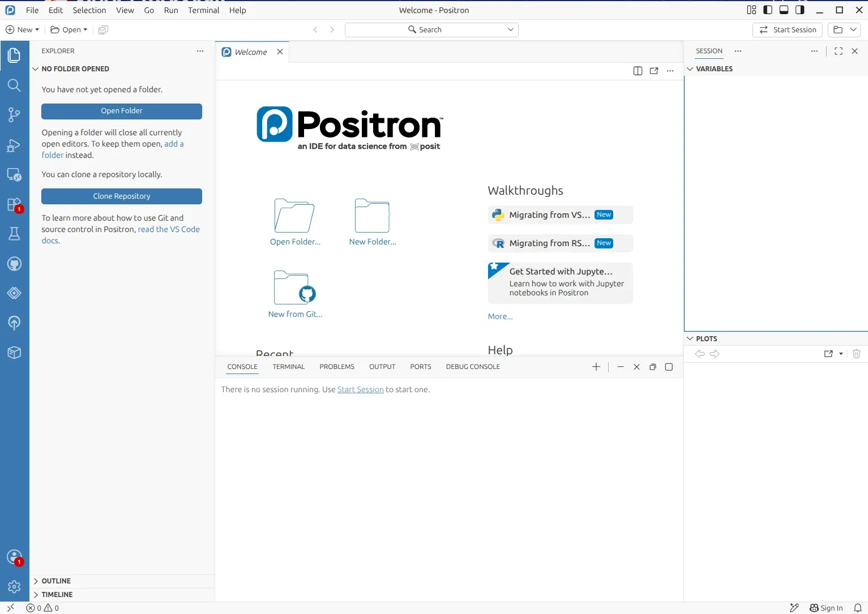
Task: Open the Migrating from VS... walkthrough
Action: click(x=561, y=215)
